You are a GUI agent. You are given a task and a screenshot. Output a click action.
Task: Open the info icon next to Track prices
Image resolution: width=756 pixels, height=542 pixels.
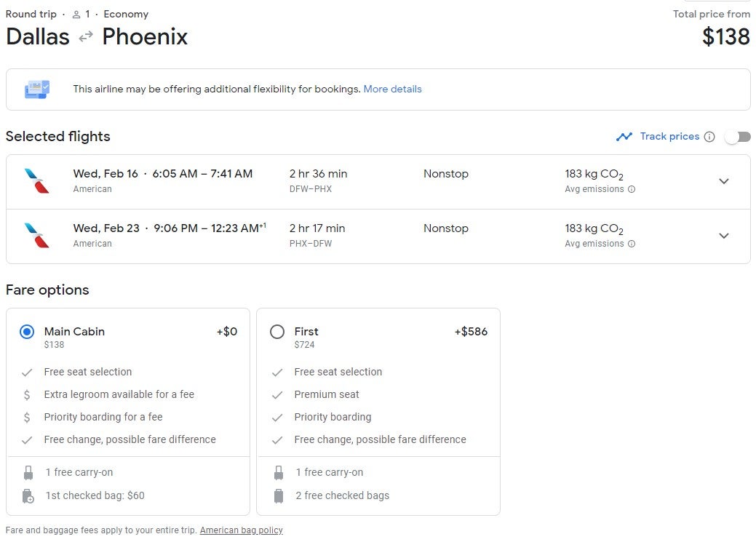pos(709,136)
